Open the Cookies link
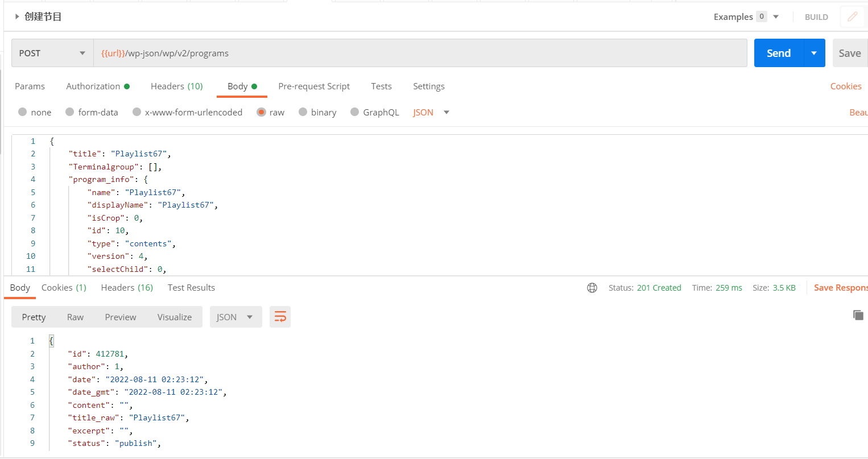 (845, 86)
